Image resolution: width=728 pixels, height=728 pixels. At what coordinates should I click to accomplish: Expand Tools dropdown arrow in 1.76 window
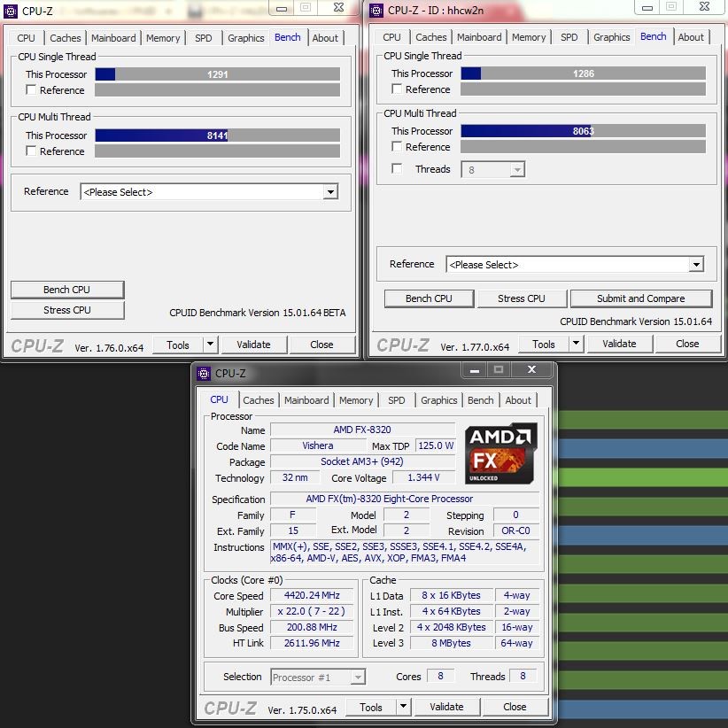tap(210, 344)
